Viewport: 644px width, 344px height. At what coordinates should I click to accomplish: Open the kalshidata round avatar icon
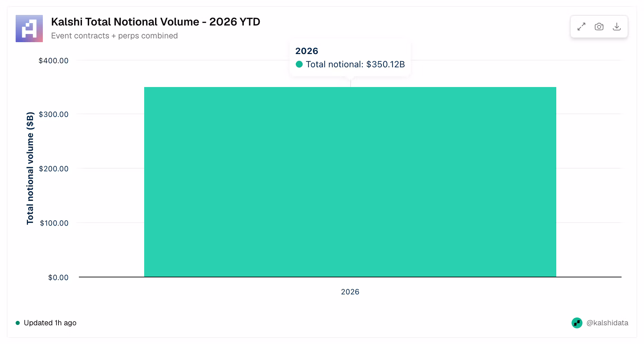point(577,323)
